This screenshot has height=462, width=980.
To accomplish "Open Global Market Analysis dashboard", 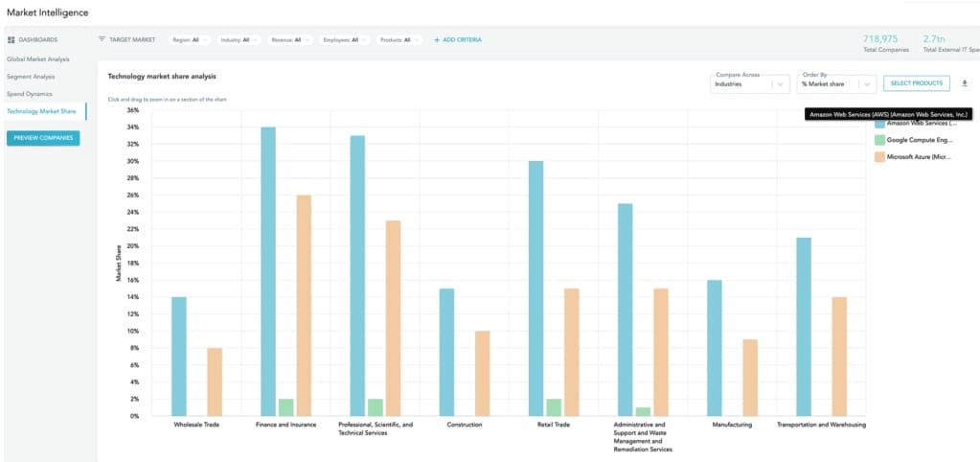I will click(x=38, y=59).
